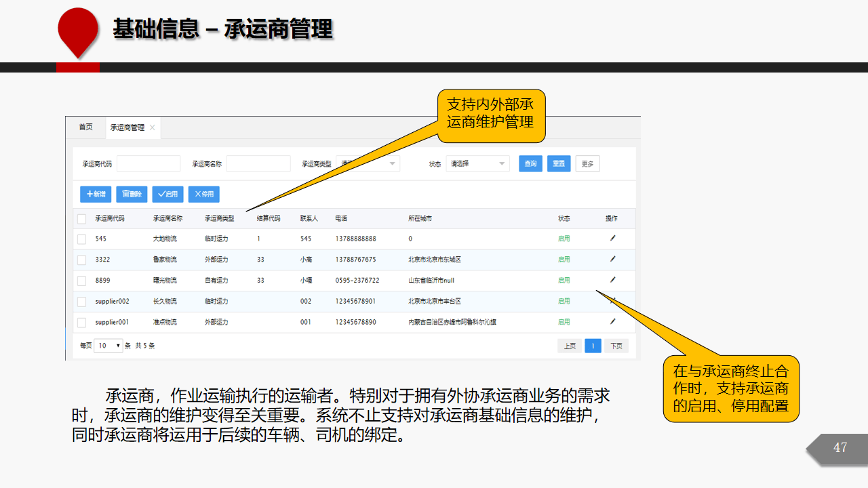
Task: Click the 所在城市 column header
Action: [420, 218]
